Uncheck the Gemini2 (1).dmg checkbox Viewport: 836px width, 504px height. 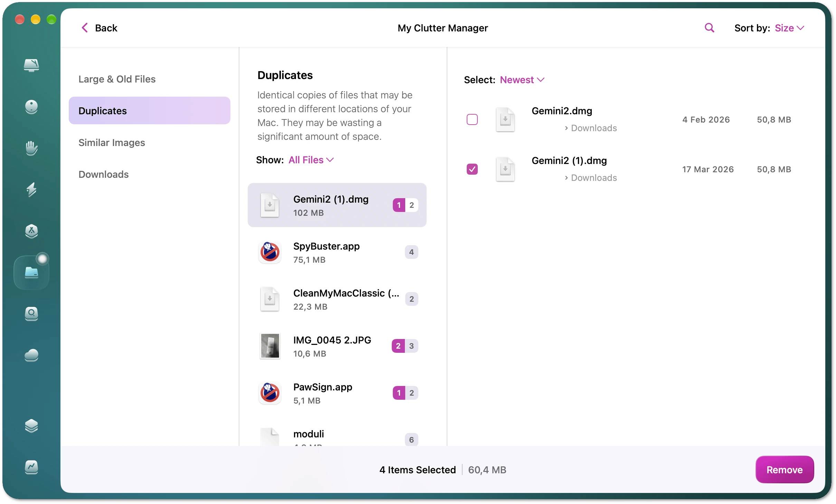472,169
